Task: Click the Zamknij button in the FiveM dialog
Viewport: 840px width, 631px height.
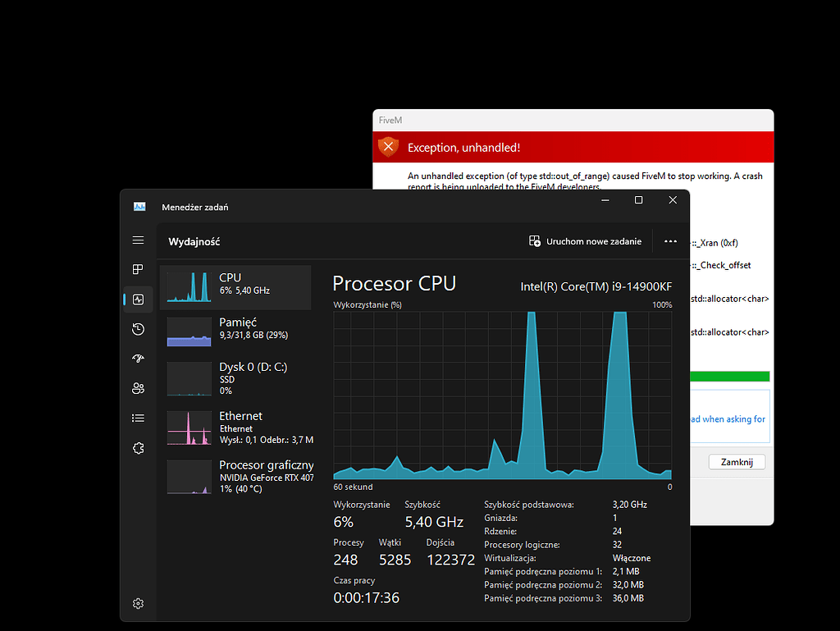Action: (736, 461)
